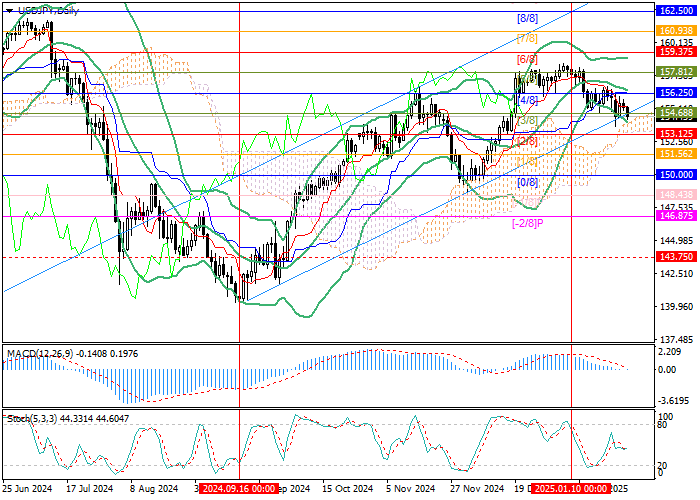This screenshot has width=700, height=500.
Task: Click the 2025.01.10 00:00 date marker
Action: tap(570, 488)
